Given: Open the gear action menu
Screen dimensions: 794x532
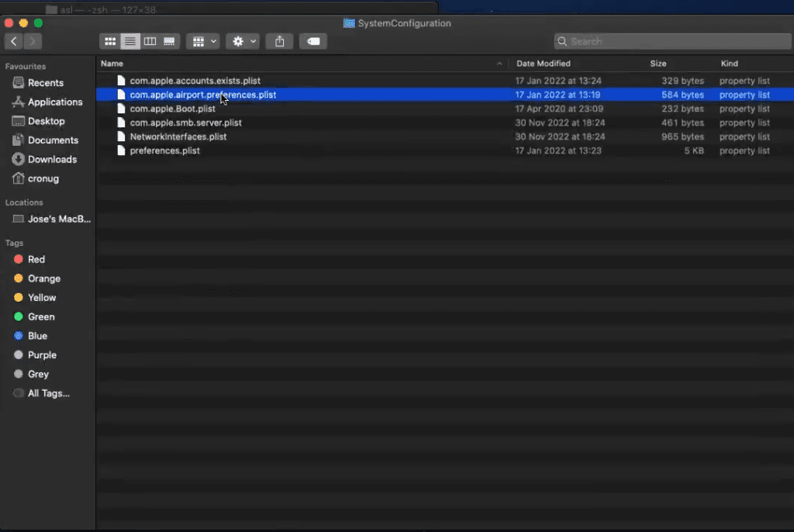Looking at the screenshot, I should [243, 41].
